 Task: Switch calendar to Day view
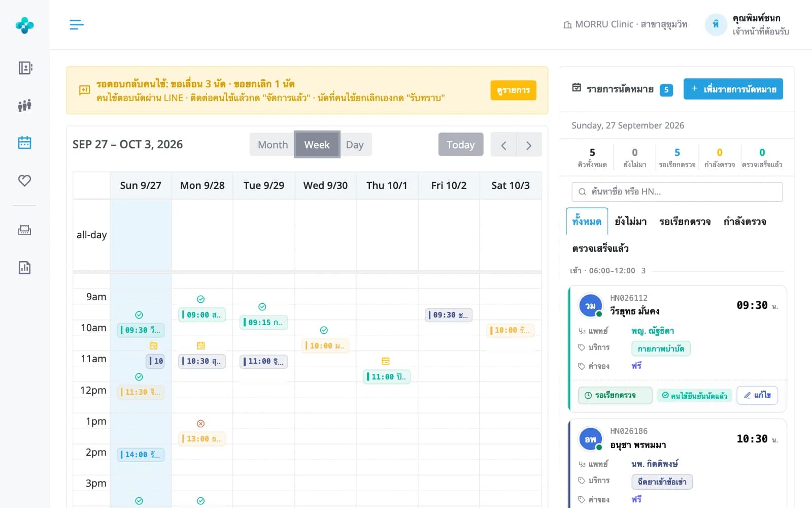(x=355, y=145)
